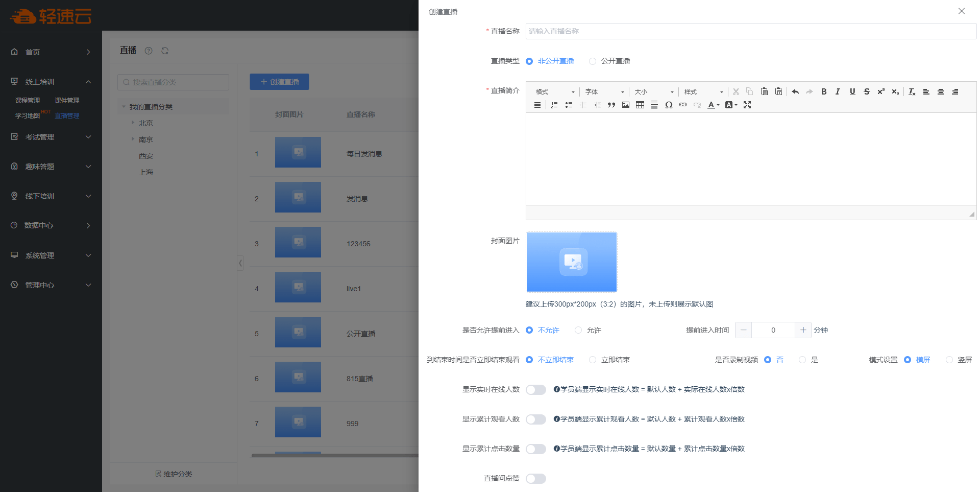980x492 pixels.
Task: Toggle bold formatting in the editor
Action: [823, 91]
